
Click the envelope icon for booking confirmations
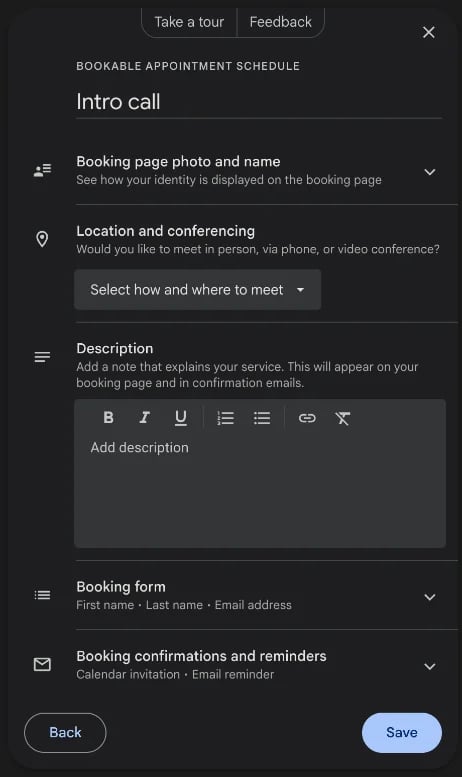42,664
